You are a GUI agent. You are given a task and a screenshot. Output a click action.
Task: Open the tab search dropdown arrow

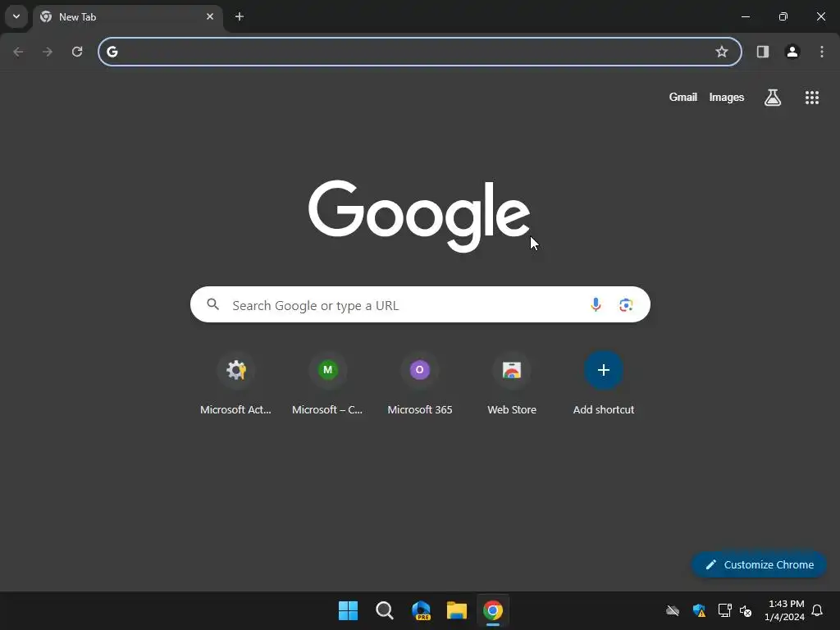[x=16, y=16]
